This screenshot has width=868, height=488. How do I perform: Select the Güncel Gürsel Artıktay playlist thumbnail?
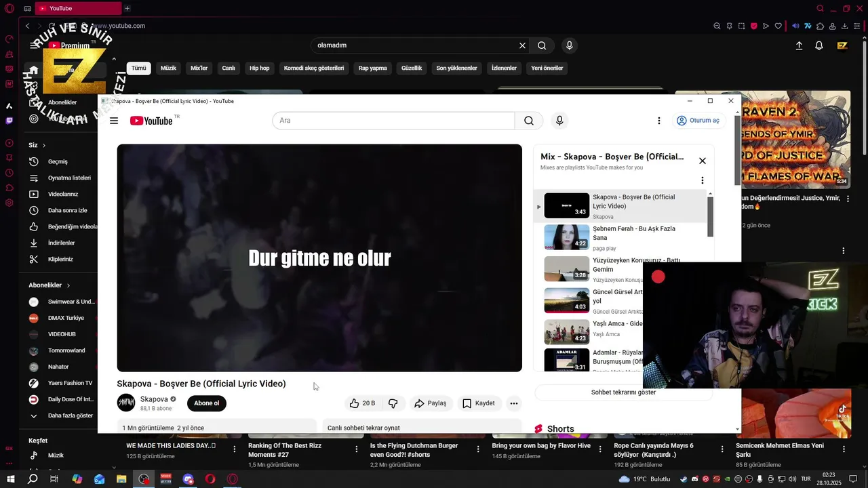pos(567,300)
